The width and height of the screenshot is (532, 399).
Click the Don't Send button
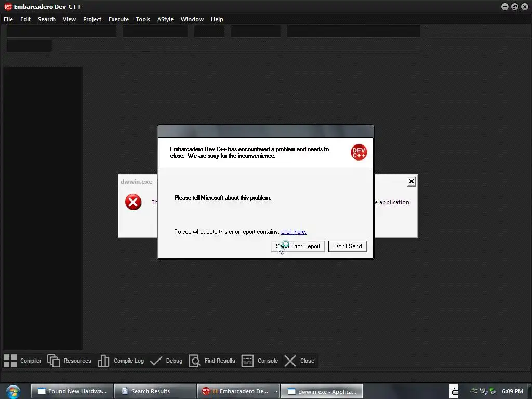pyautogui.click(x=348, y=246)
